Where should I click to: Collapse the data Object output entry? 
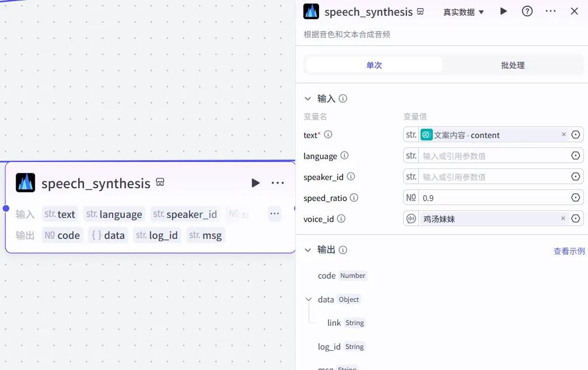(308, 299)
